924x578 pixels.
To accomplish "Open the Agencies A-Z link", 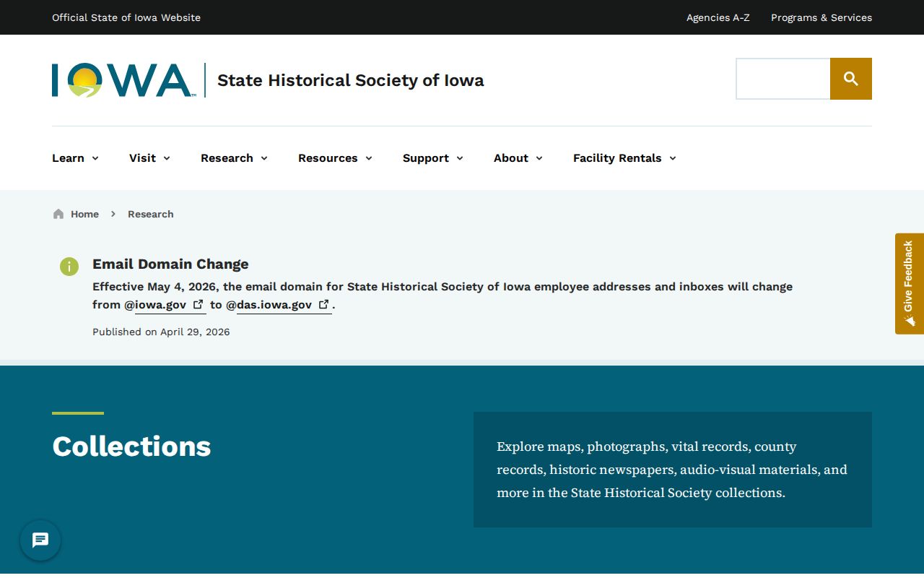I will [x=718, y=17].
